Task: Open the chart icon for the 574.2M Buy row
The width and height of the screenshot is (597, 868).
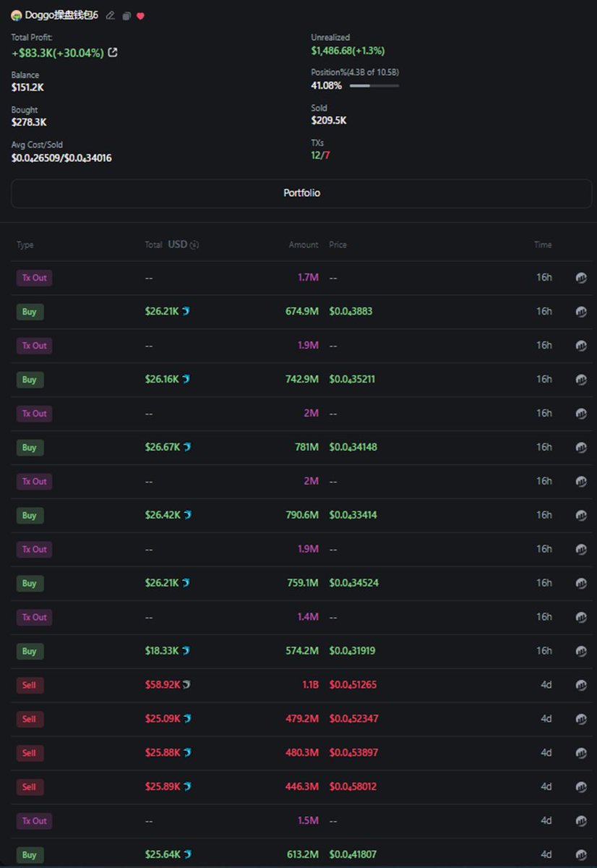Action: point(581,652)
